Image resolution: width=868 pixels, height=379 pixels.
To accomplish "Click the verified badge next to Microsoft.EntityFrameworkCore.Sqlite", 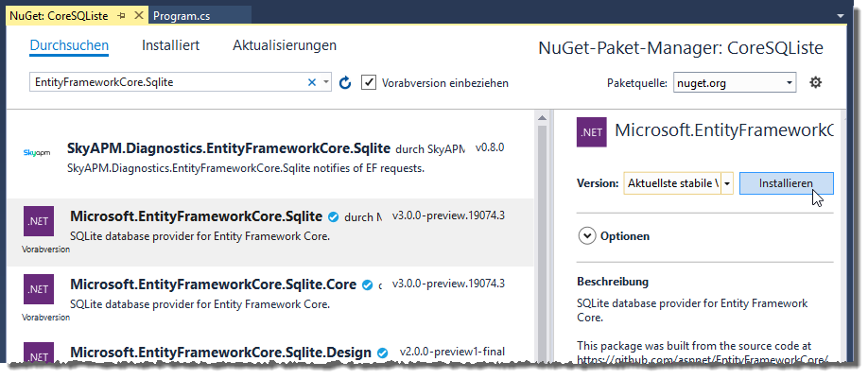I will pyautogui.click(x=333, y=216).
